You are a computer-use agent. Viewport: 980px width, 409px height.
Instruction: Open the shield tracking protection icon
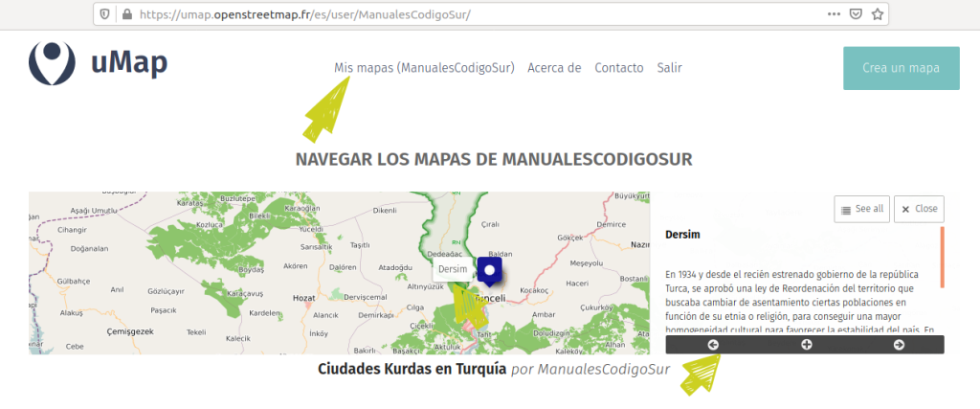pyautogui.click(x=105, y=13)
